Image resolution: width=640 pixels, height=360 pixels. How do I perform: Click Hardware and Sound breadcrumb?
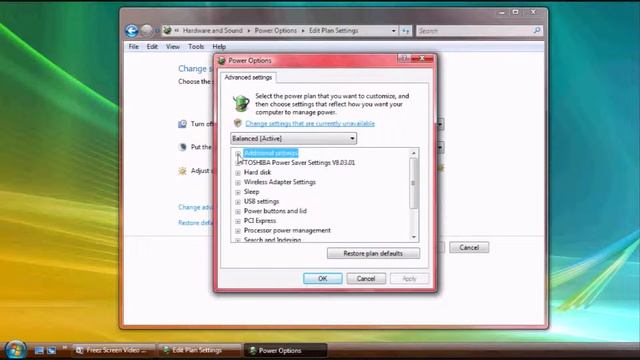point(212,31)
